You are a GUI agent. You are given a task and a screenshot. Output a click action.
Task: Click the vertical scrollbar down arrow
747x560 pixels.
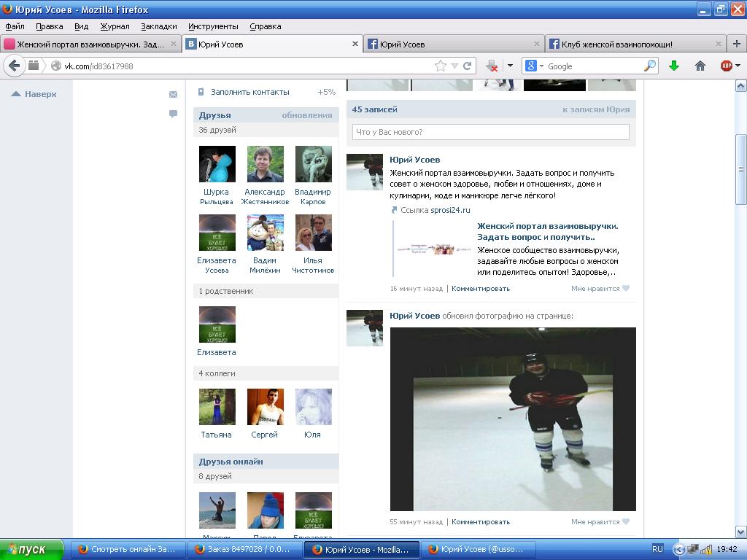click(741, 532)
